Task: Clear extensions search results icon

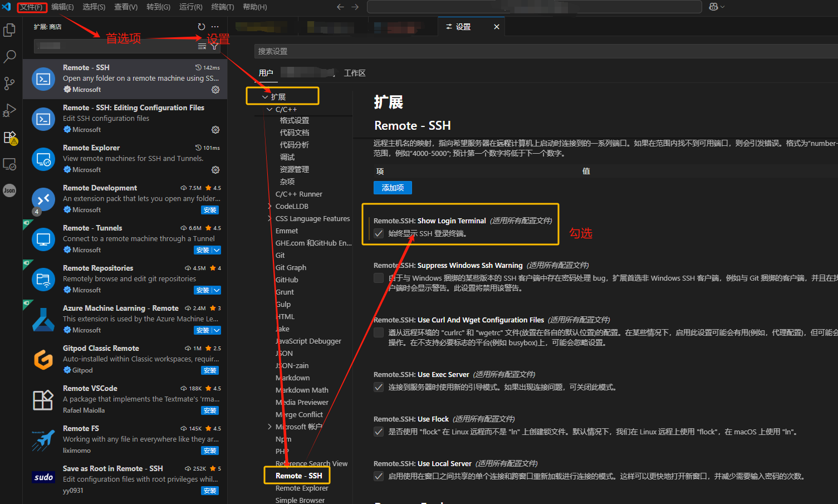Action: point(202,46)
